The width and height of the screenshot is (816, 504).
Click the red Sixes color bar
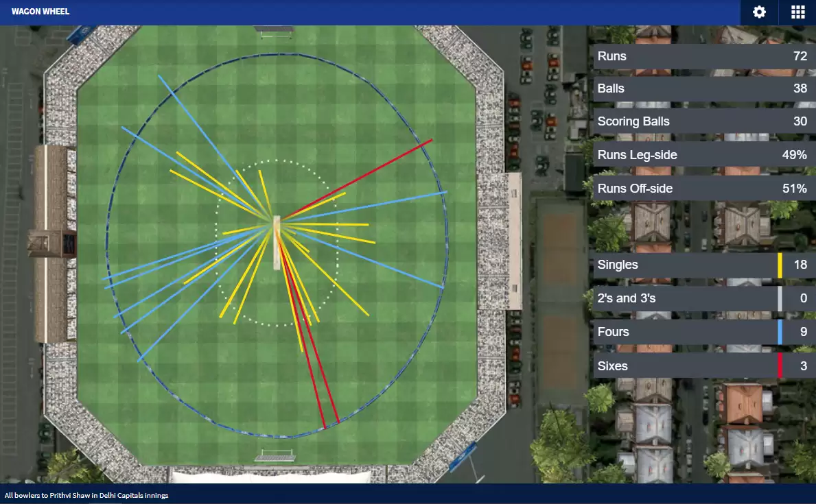780,365
